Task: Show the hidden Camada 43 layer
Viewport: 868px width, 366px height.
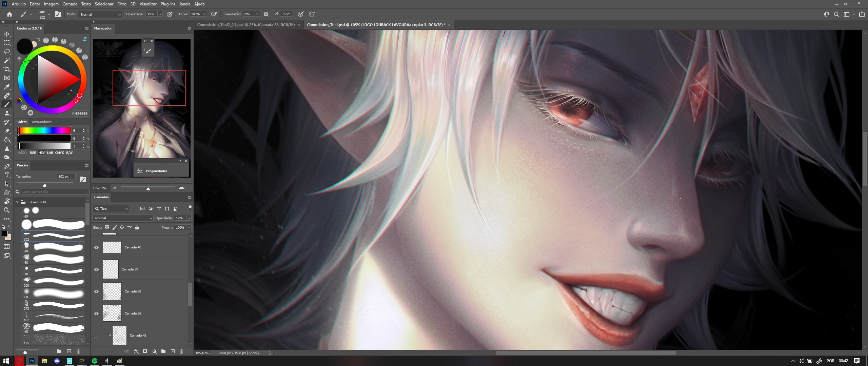Action: click(x=96, y=335)
